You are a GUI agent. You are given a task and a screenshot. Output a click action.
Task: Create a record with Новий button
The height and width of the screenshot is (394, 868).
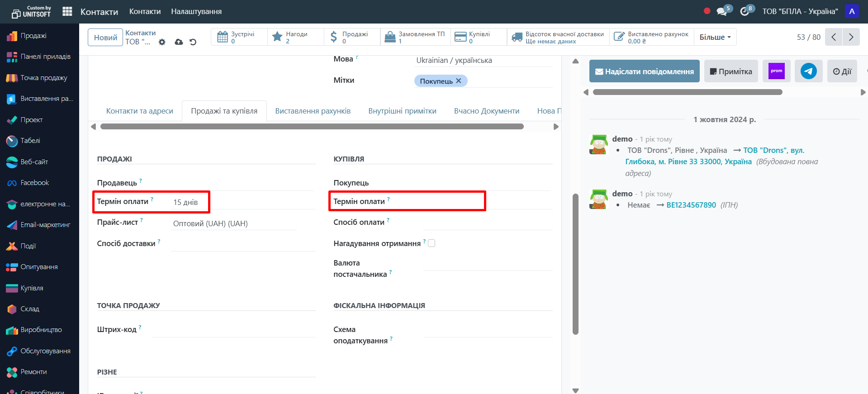105,38
